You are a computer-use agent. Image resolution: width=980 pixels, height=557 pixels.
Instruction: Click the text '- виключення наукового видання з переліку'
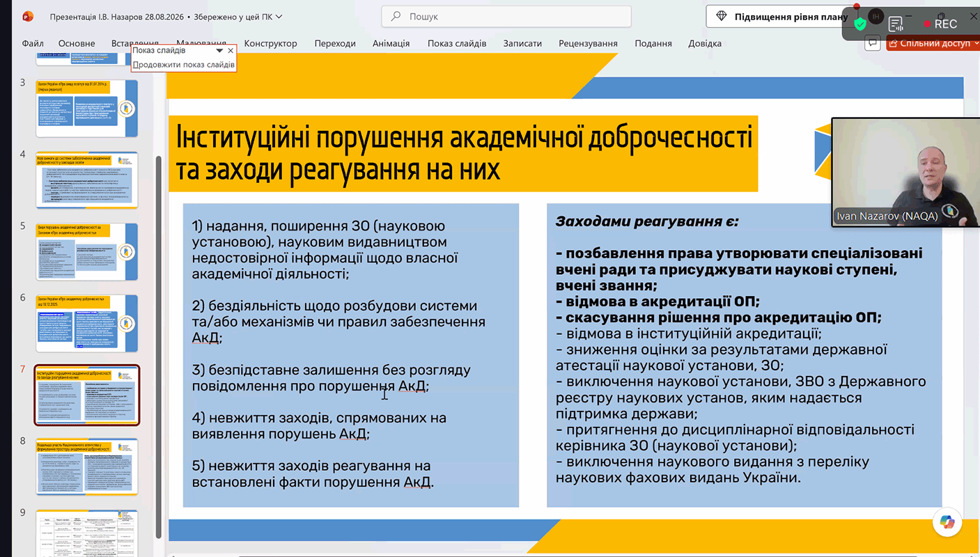point(713,462)
